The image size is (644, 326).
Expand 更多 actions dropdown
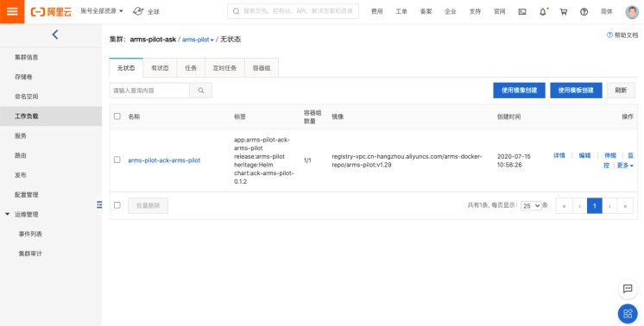(625, 166)
